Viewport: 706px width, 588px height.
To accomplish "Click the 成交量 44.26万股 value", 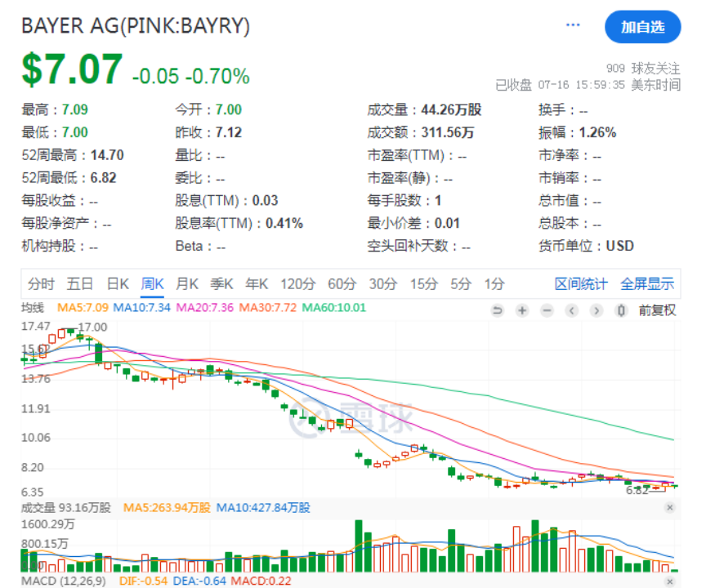I will click(451, 109).
